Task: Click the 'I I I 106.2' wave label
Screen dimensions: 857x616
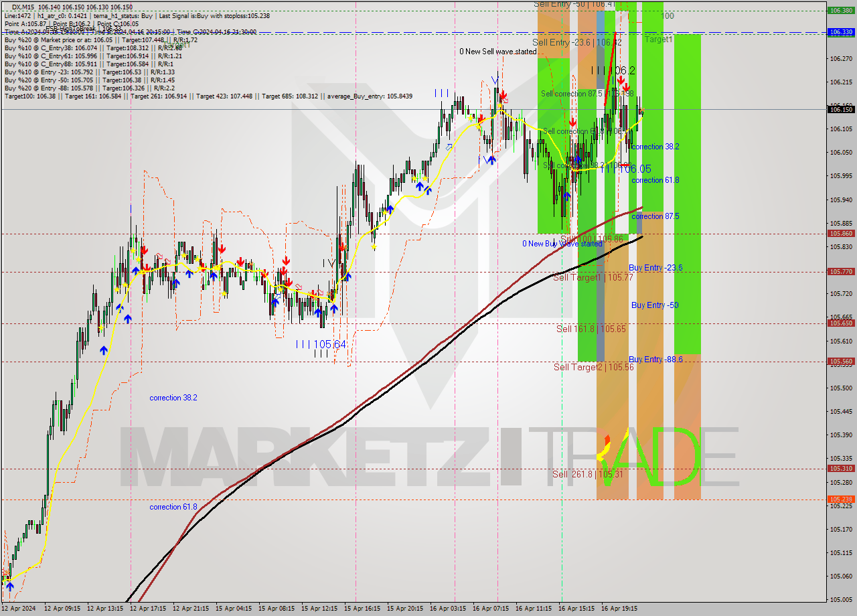Action: point(613,70)
